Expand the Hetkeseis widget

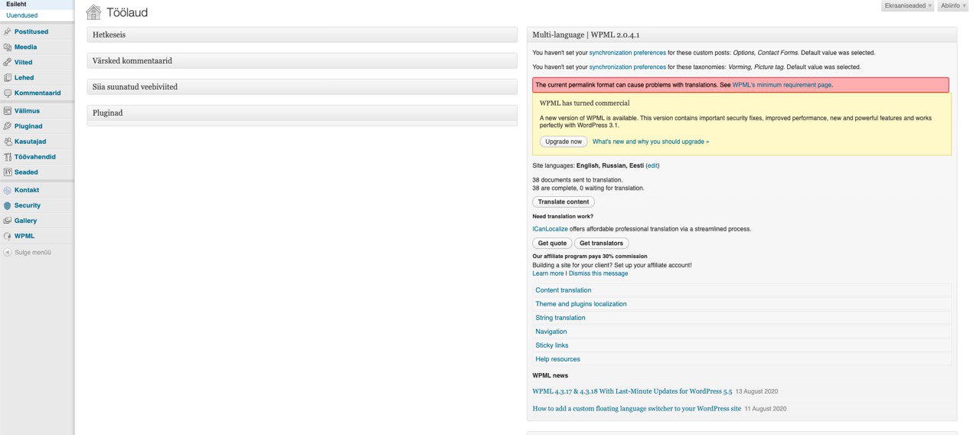[302, 34]
